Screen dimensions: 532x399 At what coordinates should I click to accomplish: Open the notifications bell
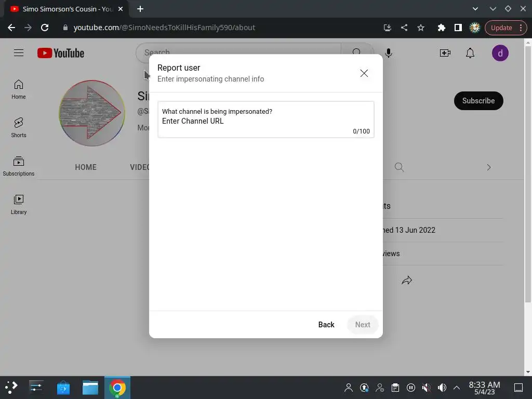pyautogui.click(x=470, y=53)
